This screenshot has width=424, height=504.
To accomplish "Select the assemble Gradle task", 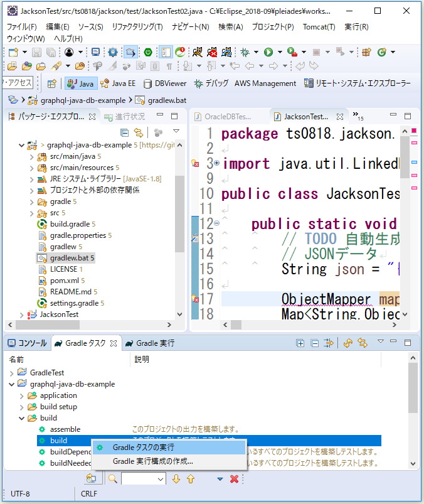I will [x=65, y=429].
